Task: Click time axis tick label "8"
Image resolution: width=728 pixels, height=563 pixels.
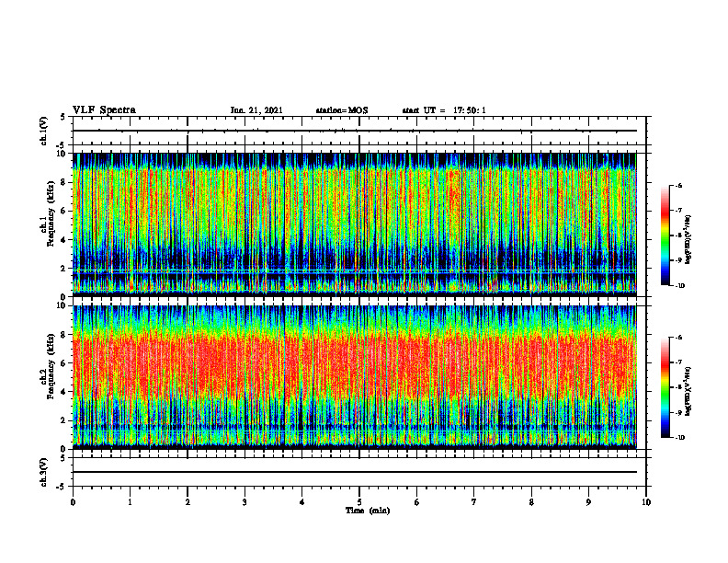Action: click(x=531, y=502)
